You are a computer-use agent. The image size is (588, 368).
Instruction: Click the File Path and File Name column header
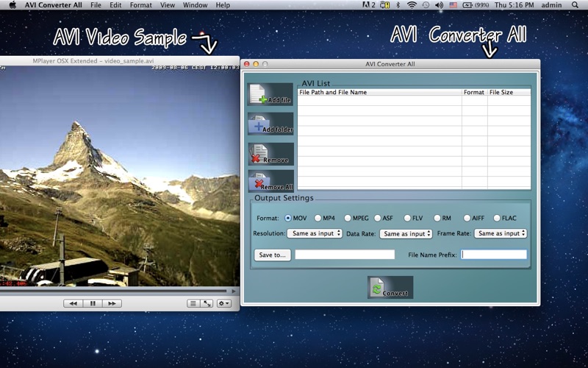379,92
